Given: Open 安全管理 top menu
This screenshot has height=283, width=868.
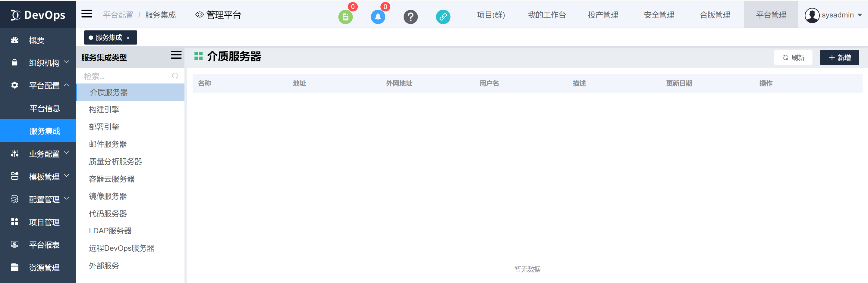Looking at the screenshot, I should 659,15.
